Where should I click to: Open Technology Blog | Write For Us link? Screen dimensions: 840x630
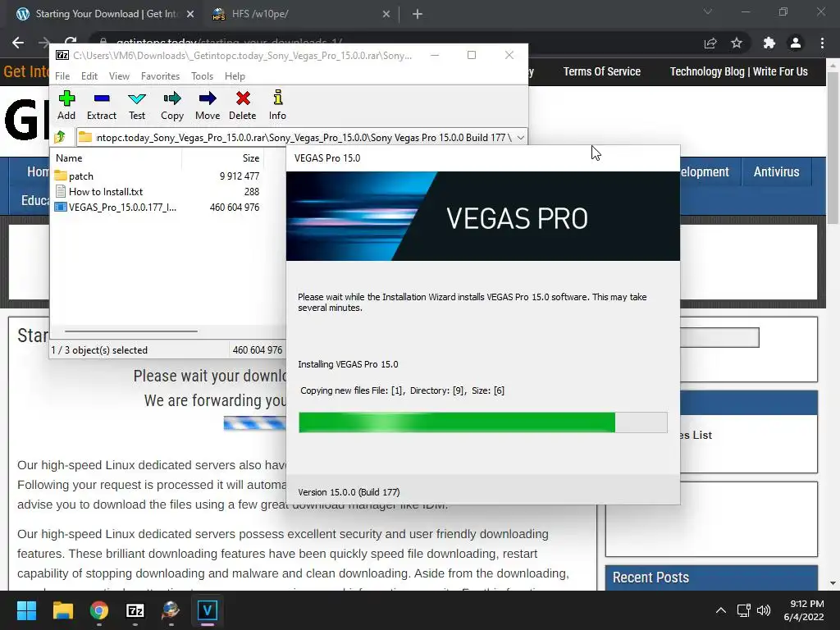pos(739,71)
